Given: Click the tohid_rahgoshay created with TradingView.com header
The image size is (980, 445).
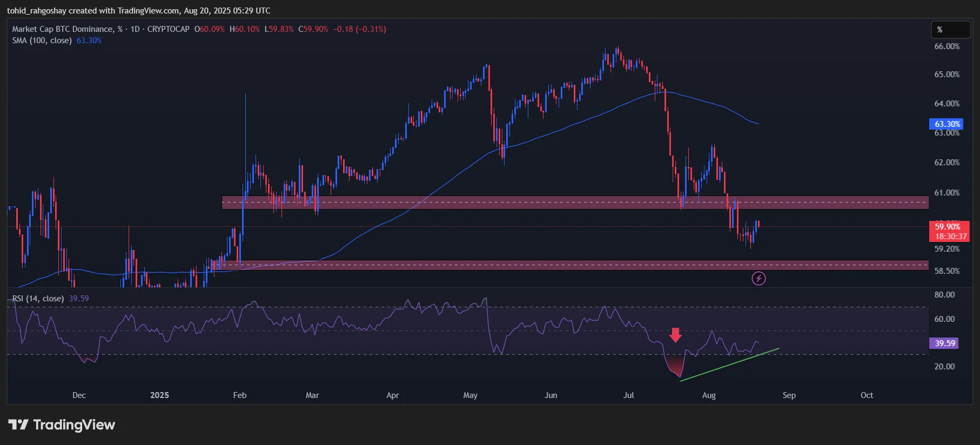Looking at the screenshot, I should coord(139,11).
